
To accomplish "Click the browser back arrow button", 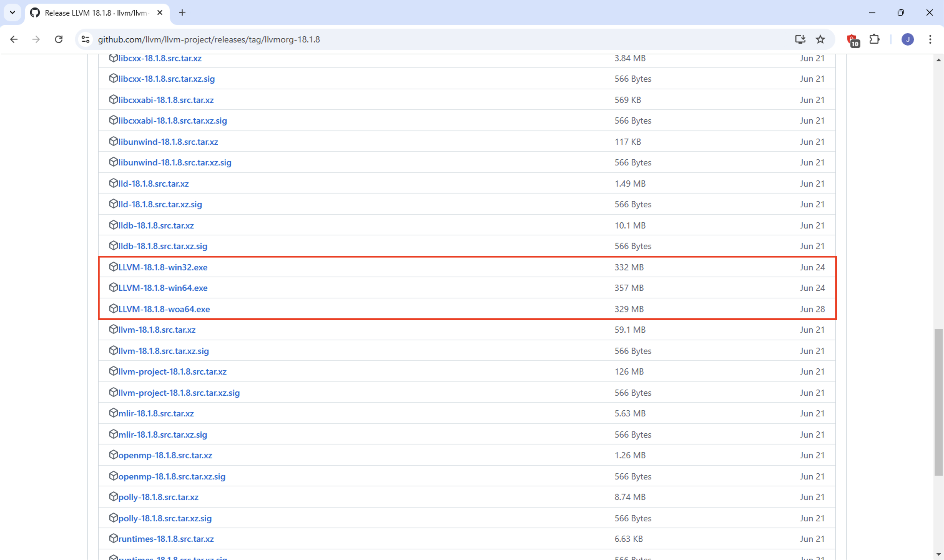I will coord(14,39).
